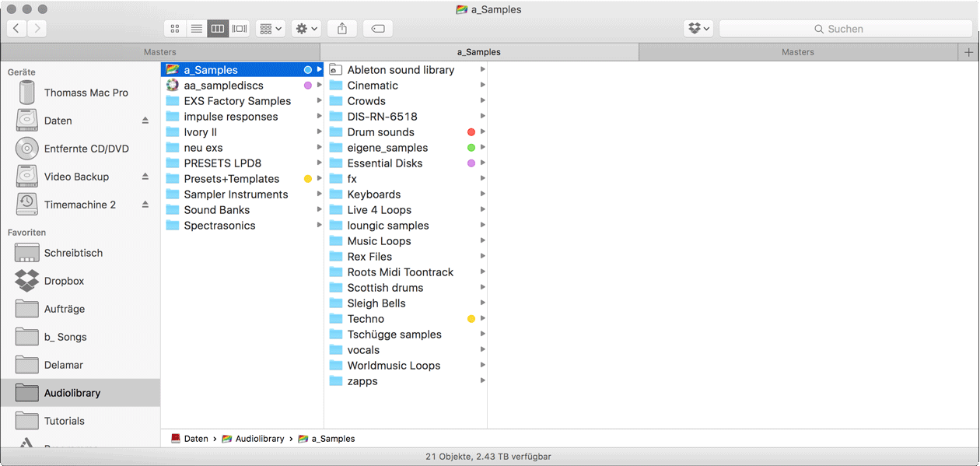Select the Roots Midi Toontrack row
This screenshot has width=980, height=466.
(x=406, y=272)
